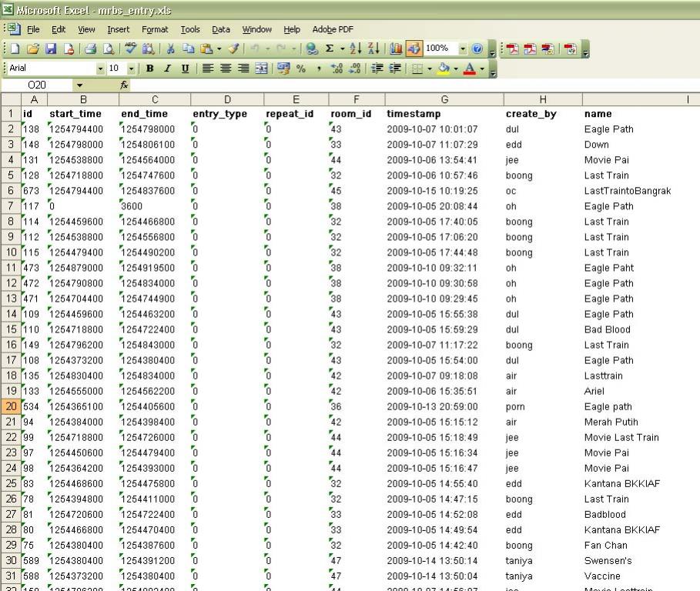Viewport: 700px width, 591px height.
Task: Apply percent style formatting
Action: (x=301, y=68)
